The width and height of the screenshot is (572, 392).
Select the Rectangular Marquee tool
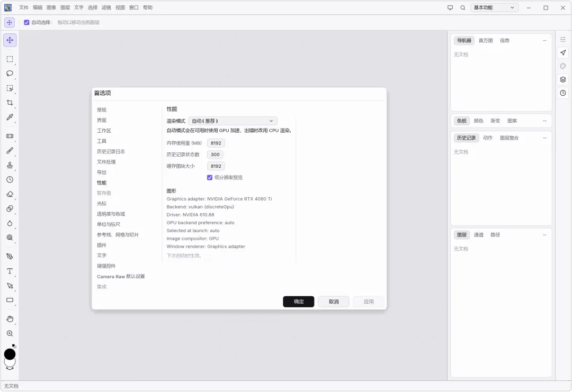pyautogui.click(x=10, y=59)
